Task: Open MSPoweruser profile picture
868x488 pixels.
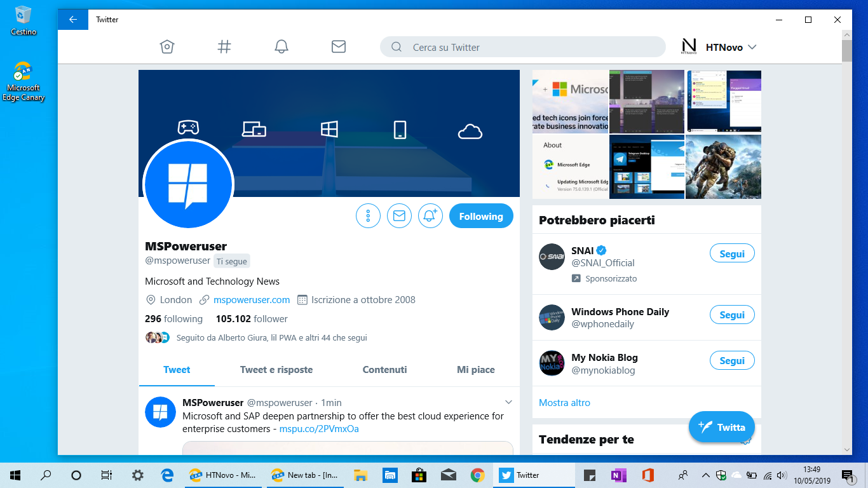Action: (x=188, y=184)
